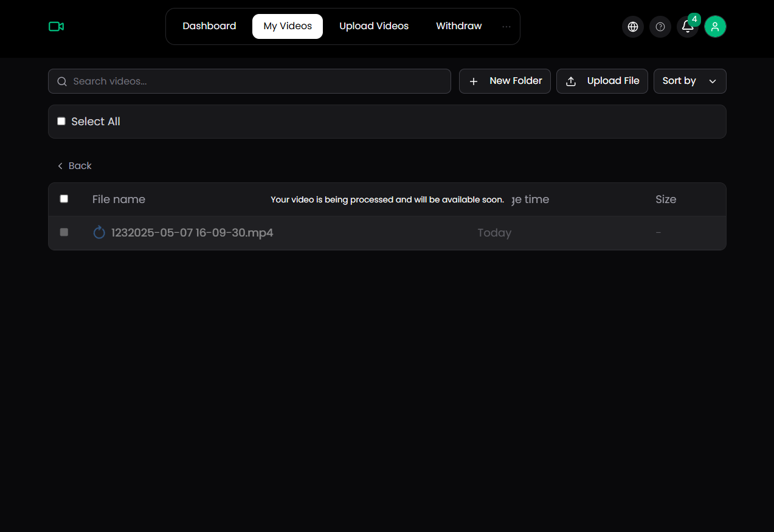Screen dimensions: 774x532
Task: Open the language globe icon
Action: [632, 27]
